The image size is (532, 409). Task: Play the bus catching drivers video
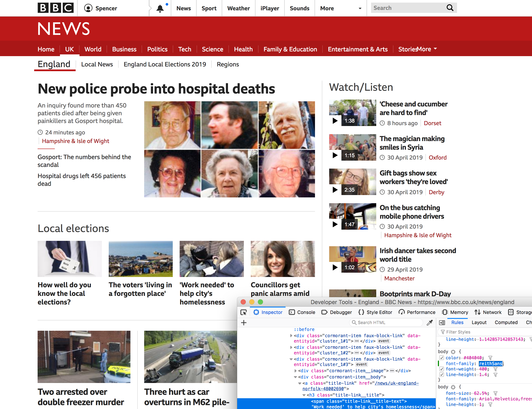tap(335, 224)
